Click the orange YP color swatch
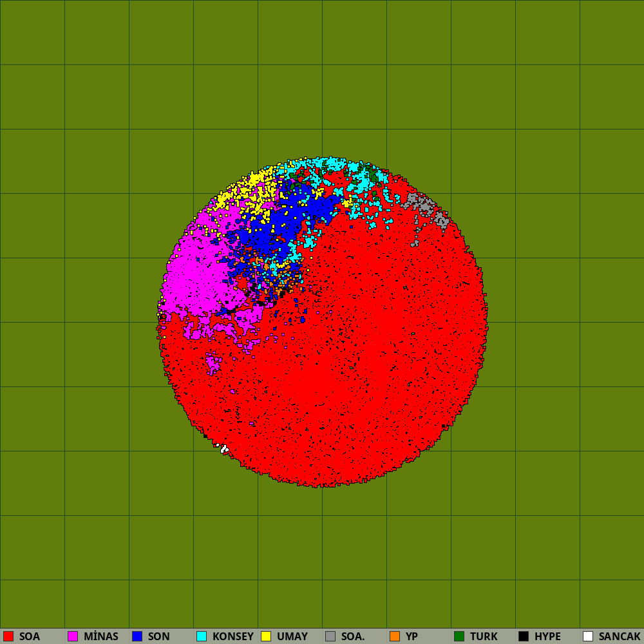The image size is (644, 644). click(395, 636)
